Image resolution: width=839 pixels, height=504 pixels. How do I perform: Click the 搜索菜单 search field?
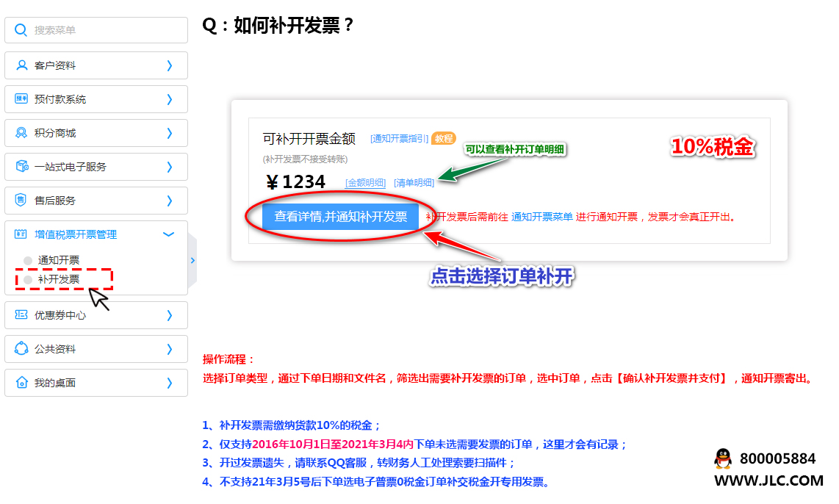click(x=103, y=30)
